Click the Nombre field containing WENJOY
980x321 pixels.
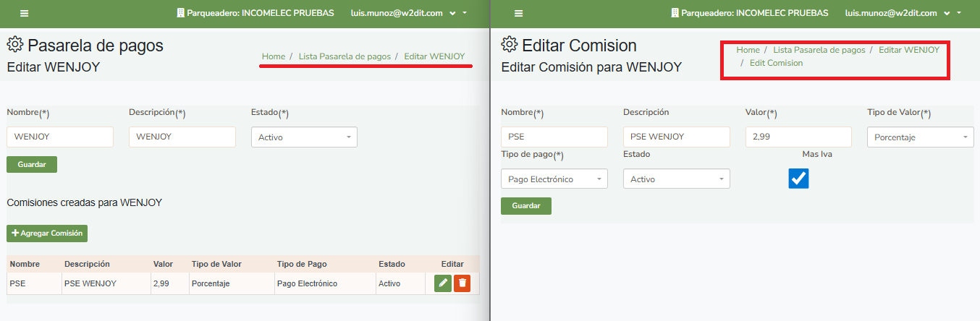click(x=60, y=137)
